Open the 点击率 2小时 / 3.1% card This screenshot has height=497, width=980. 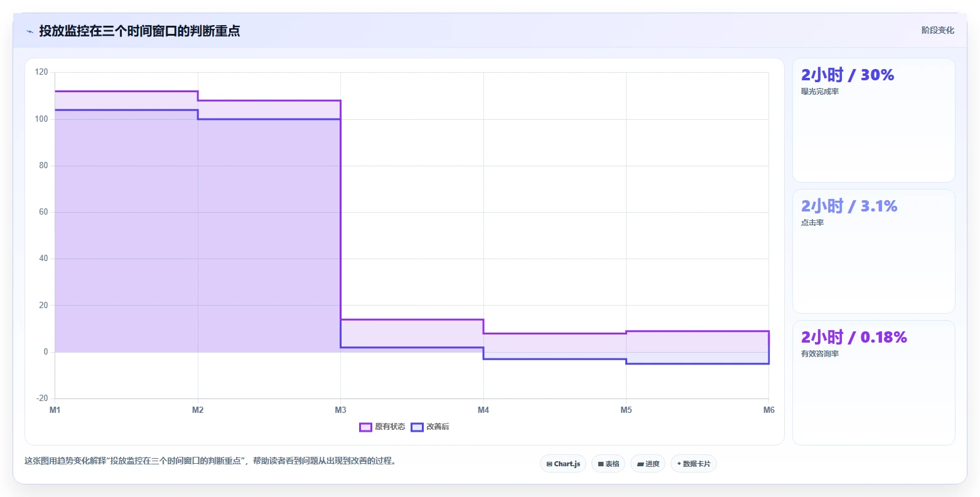point(874,252)
